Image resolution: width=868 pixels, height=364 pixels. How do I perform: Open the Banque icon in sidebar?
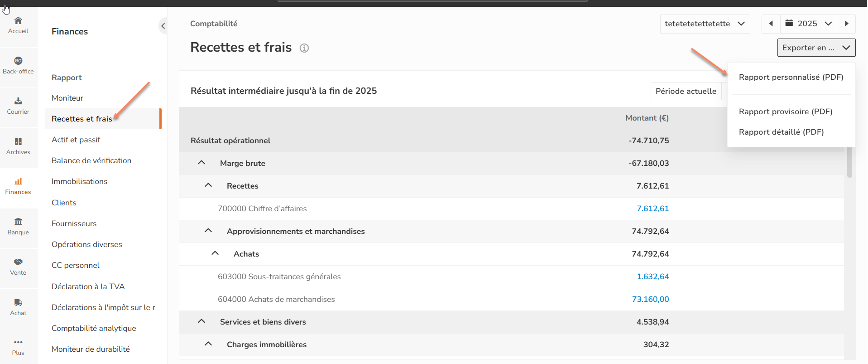coord(18,222)
